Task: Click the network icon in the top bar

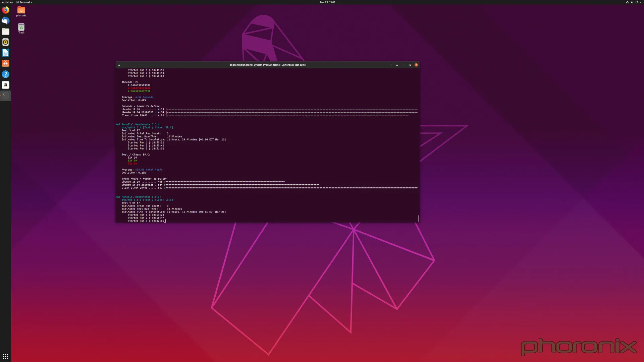Action: [x=627, y=2]
